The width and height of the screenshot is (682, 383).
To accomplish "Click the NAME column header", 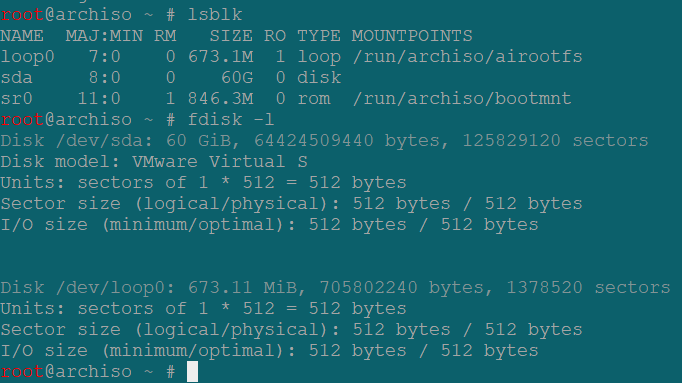I will [22, 36].
